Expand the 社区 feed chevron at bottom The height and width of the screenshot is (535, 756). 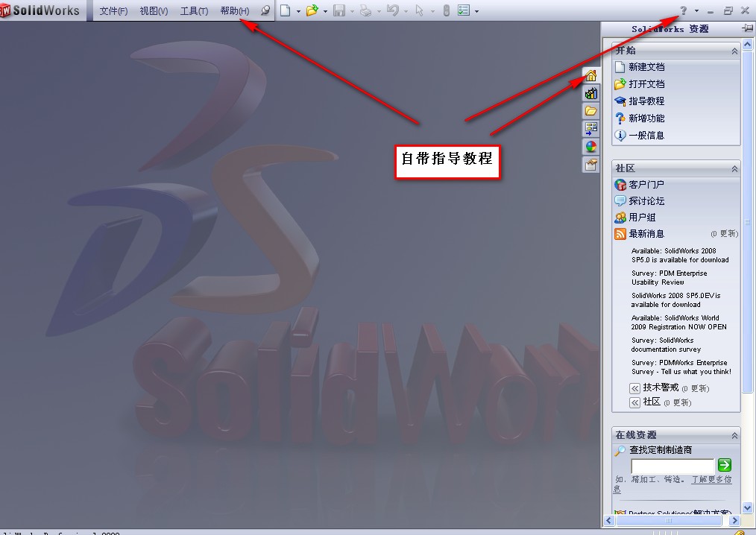pyautogui.click(x=635, y=402)
